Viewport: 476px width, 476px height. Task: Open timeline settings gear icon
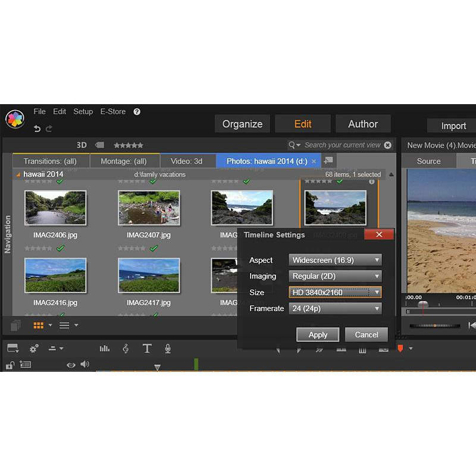point(34,349)
